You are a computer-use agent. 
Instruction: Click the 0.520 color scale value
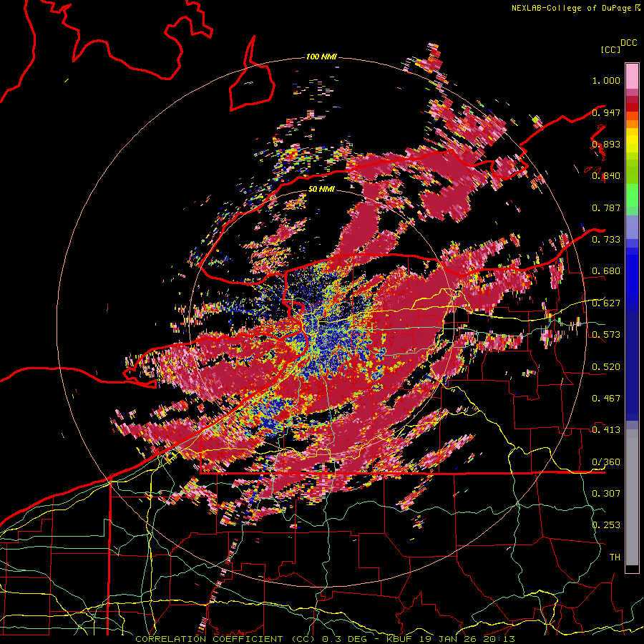[x=606, y=367]
